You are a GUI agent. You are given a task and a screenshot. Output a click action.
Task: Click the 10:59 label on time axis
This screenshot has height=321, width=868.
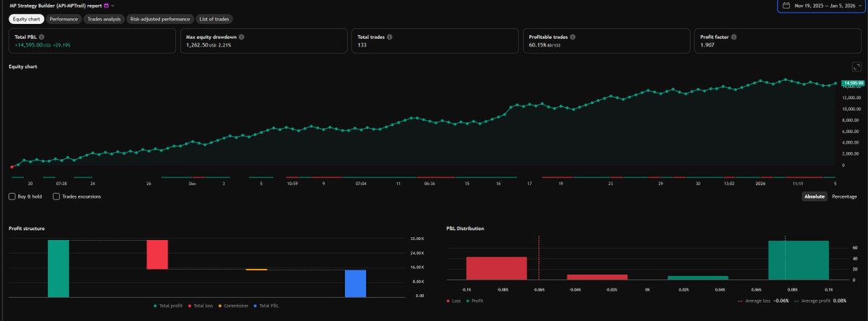tap(292, 184)
